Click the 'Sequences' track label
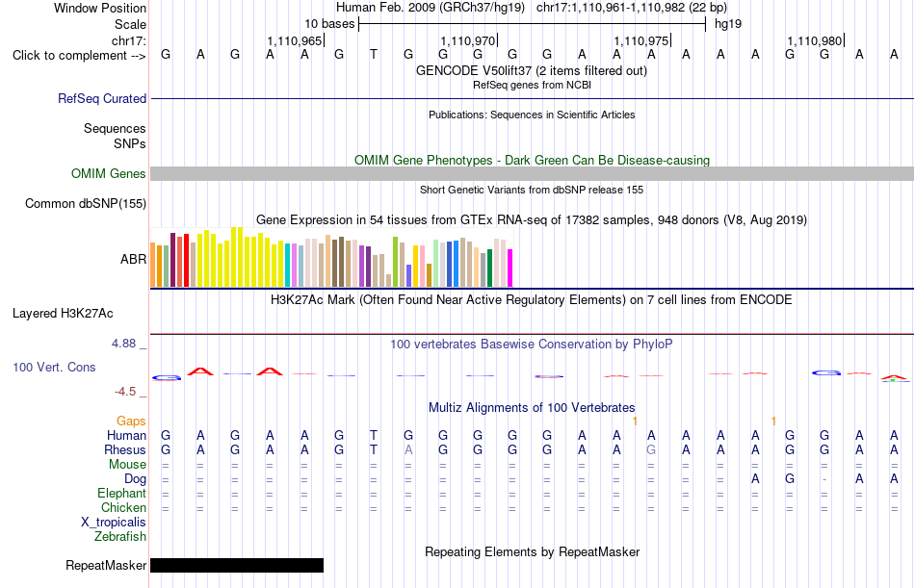The width and height of the screenshot is (915, 588). tap(115, 128)
